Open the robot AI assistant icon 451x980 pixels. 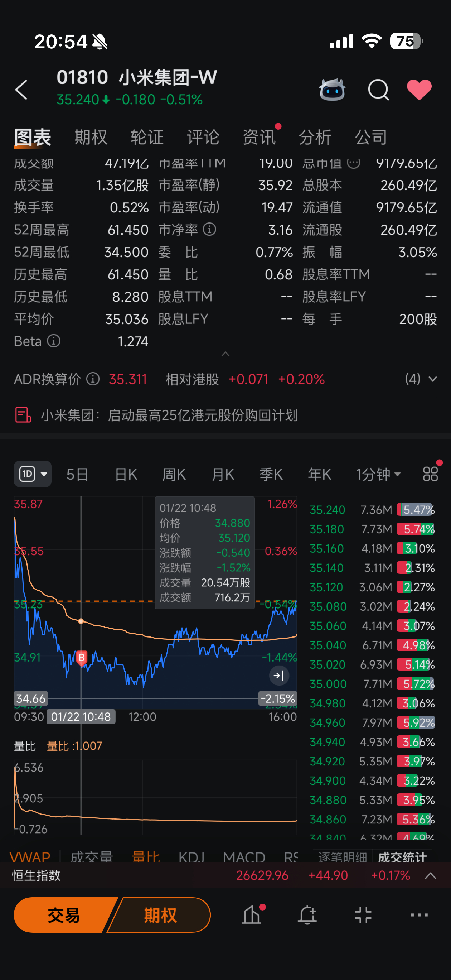[x=332, y=90]
